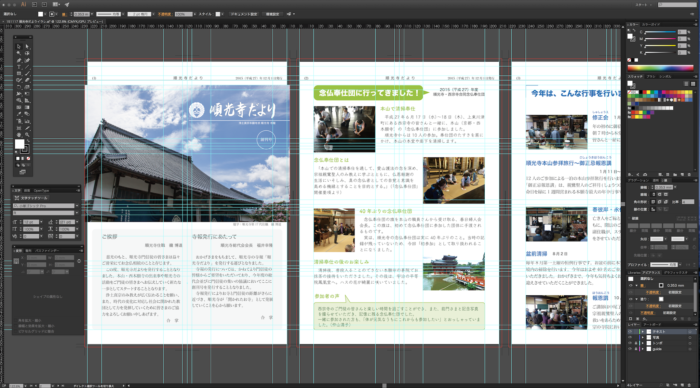This screenshot has height=388, width=700.
Task: Open the スタート workspace switcher
Action: pos(643,4)
